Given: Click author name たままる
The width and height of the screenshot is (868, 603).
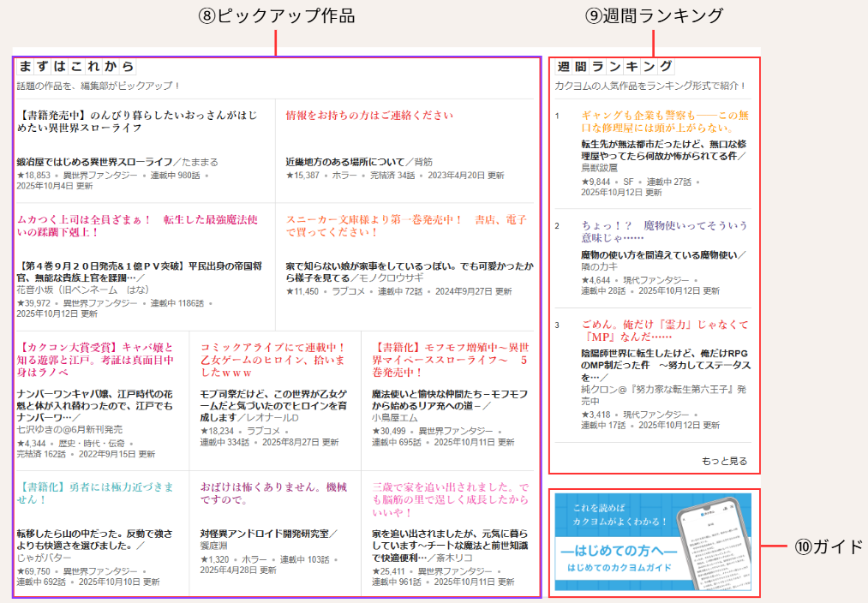Looking at the screenshot, I should tap(200, 161).
